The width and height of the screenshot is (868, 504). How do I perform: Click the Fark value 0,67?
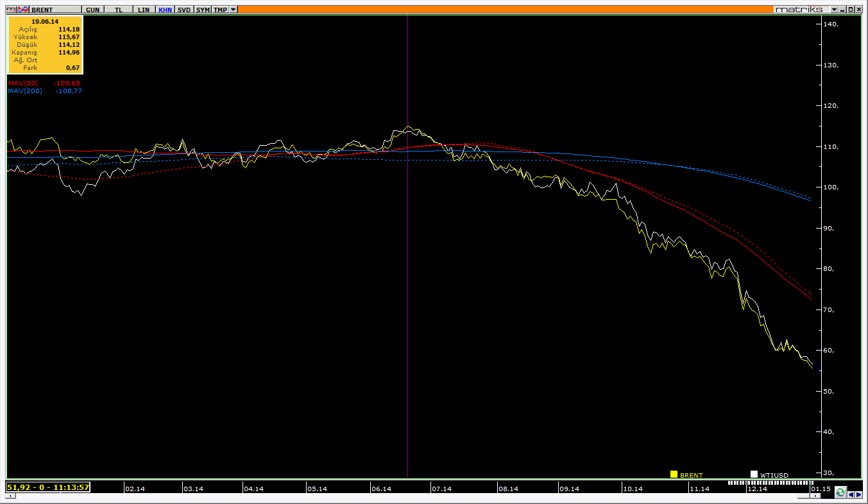coord(72,68)
